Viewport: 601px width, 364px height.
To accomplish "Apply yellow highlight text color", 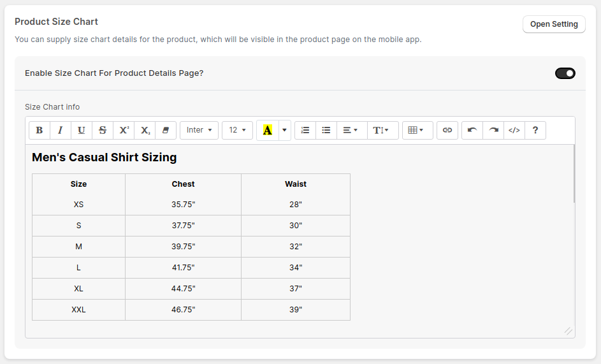I will click(268, 131).
